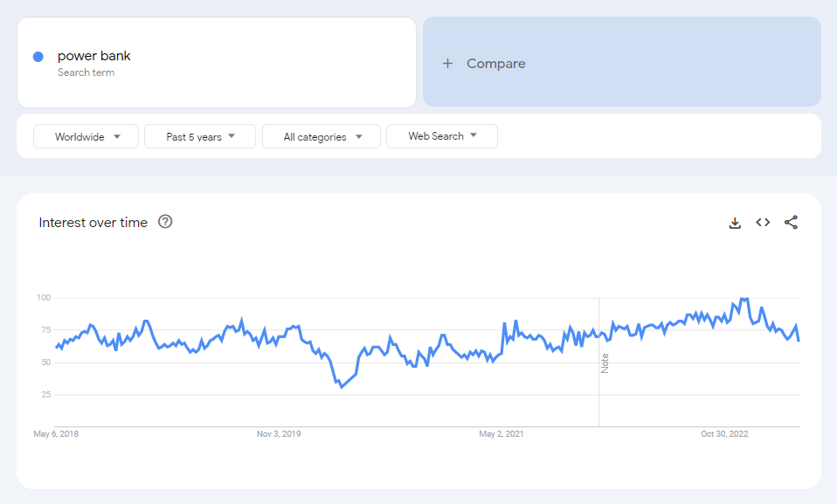Expand the All categories dropdown

(322, 136)
